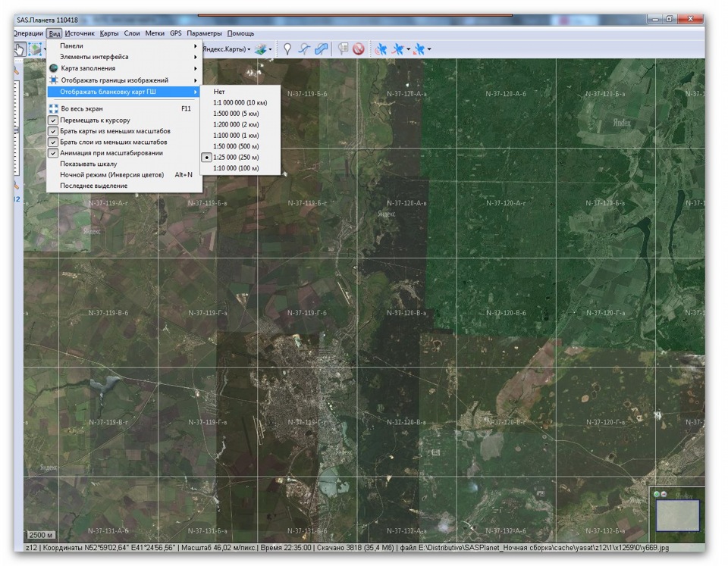Choose Показывать шкалу
Screen dimensions: 728x566
[x=124, y=164]
